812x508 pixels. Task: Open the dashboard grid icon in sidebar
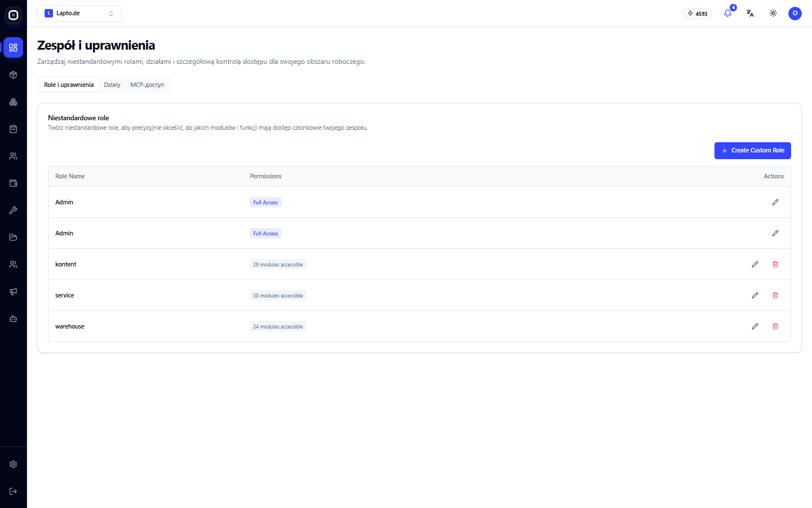tap(14, 47)
